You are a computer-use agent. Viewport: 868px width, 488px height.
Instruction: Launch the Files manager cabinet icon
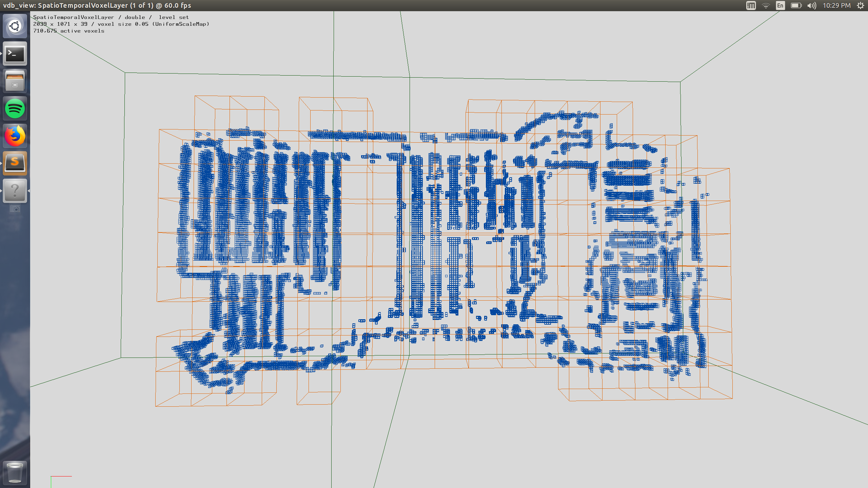click(15, 81)
